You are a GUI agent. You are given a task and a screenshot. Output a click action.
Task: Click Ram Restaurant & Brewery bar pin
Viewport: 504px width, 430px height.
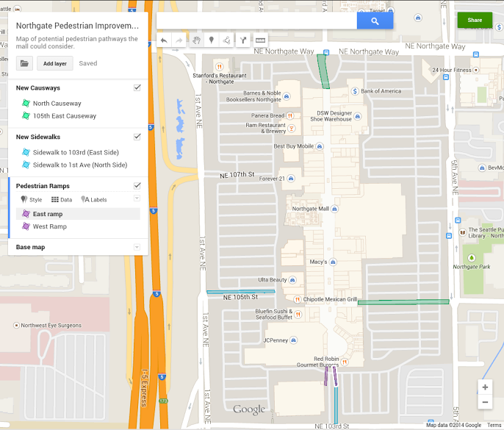(x=291, y=129)
